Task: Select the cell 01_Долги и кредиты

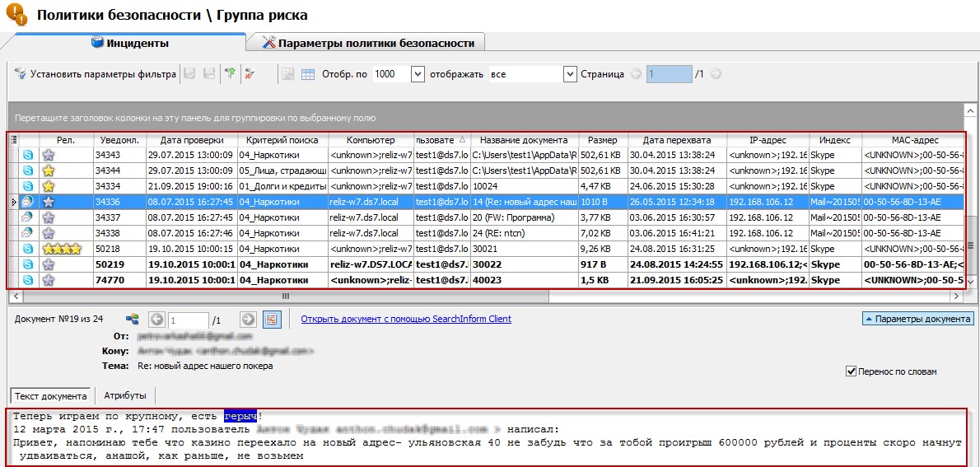Action: [x=283, y=185]
